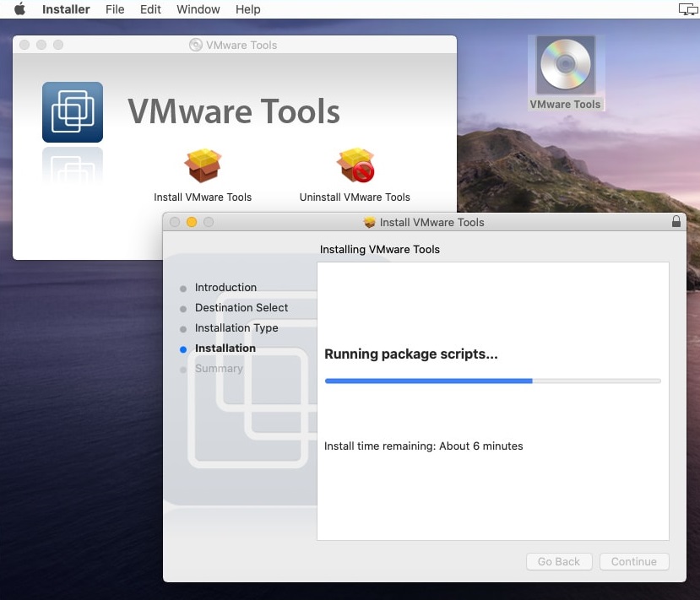Image resolution: width=700 pixels, height=600 pixels.
Task: Click the installation progress bar
Action: coord(493,381)
